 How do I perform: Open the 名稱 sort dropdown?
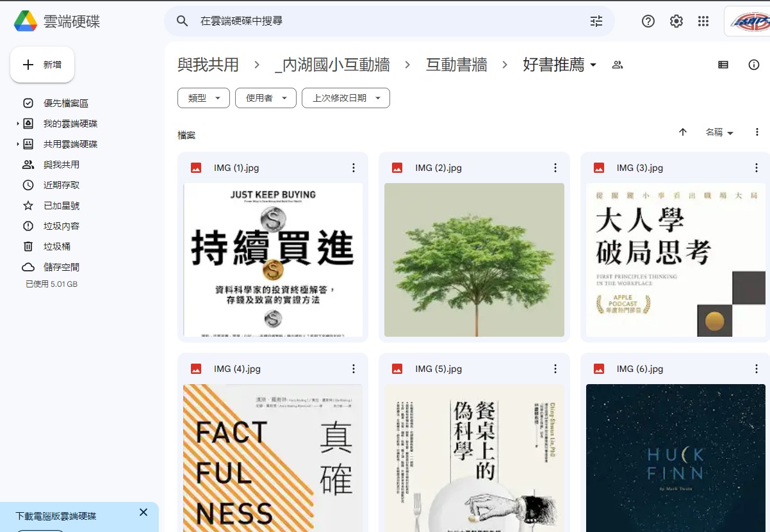click(719, 132)
